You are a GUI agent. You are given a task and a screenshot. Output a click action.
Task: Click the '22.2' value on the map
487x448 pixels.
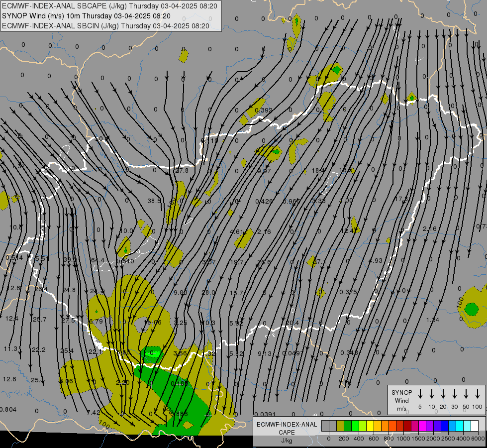coord(39,350)
